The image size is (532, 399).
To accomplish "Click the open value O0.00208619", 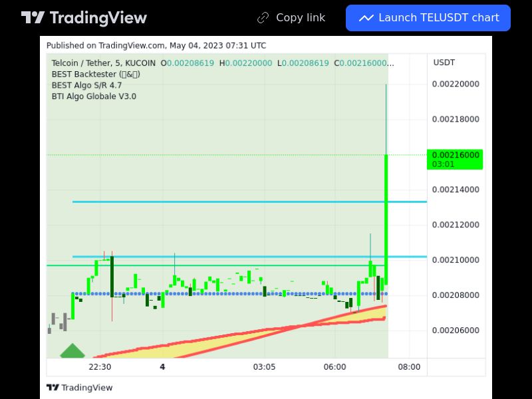I will tap(188, 63).
